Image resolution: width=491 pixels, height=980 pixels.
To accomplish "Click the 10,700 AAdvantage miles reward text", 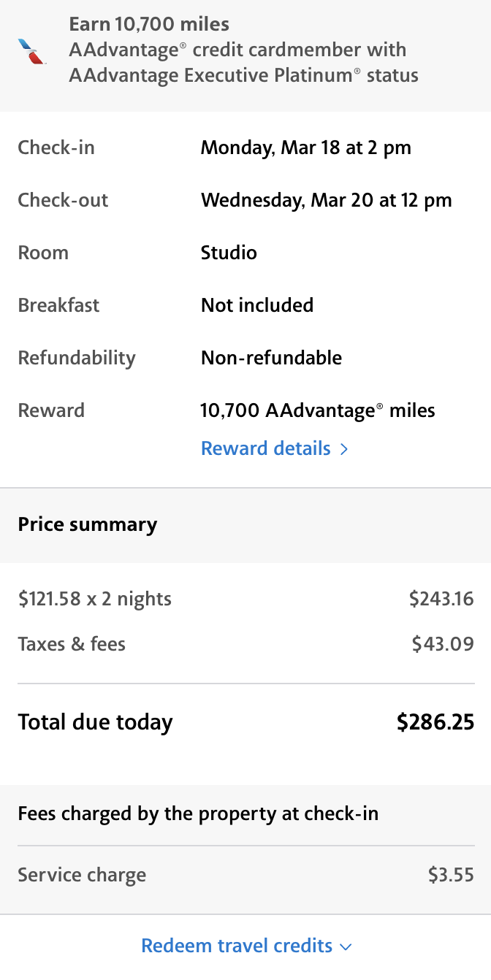I will (x=317, y=410).
